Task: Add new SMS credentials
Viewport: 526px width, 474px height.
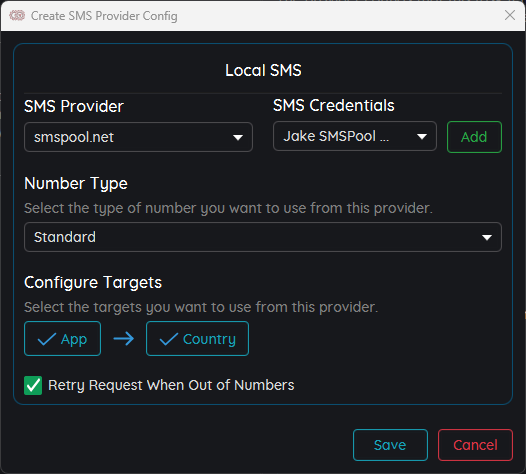Action: tap(474, 137)
